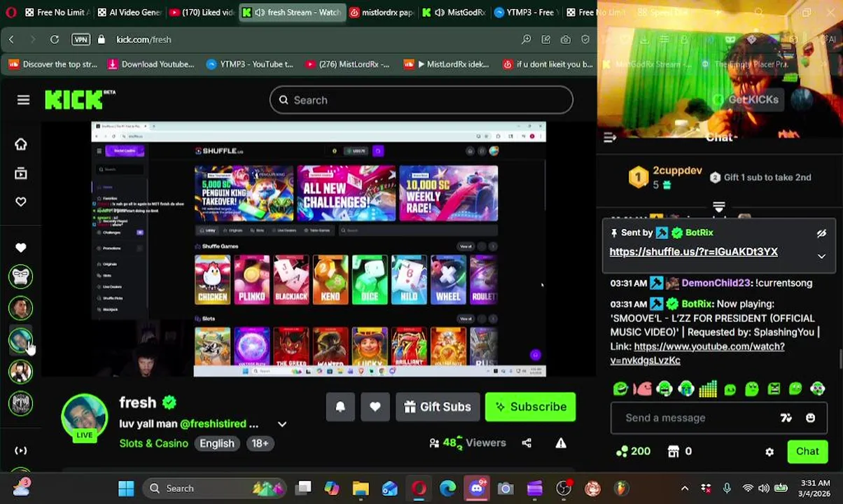Open chat settings gear icon
Screen dimensions: 843x504
click(x=769, y=451)
